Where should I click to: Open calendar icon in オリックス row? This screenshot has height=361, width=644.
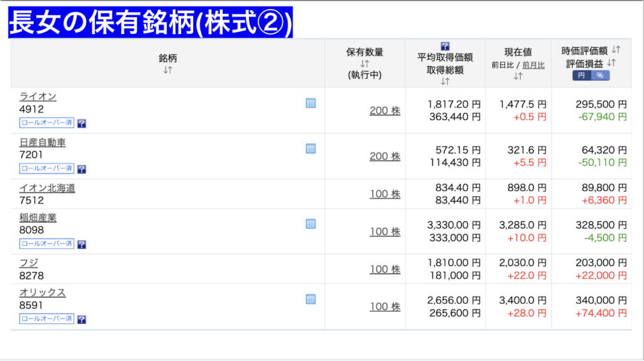click(311, 299)
